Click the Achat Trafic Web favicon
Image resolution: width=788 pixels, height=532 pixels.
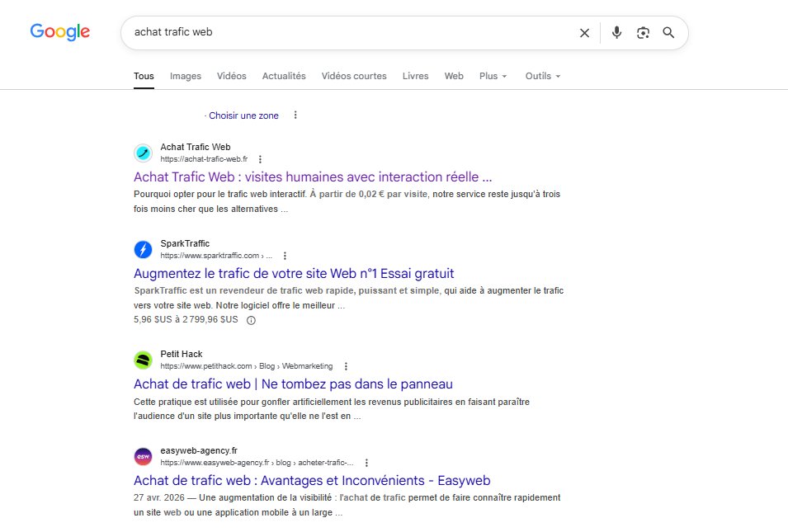point(144,153)
